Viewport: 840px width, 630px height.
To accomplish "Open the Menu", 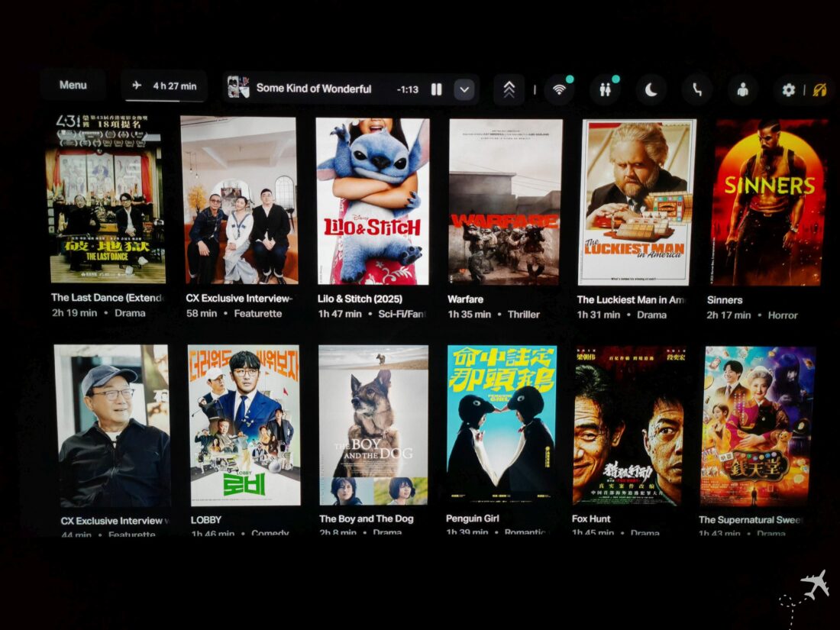I will tap(73, 86).
